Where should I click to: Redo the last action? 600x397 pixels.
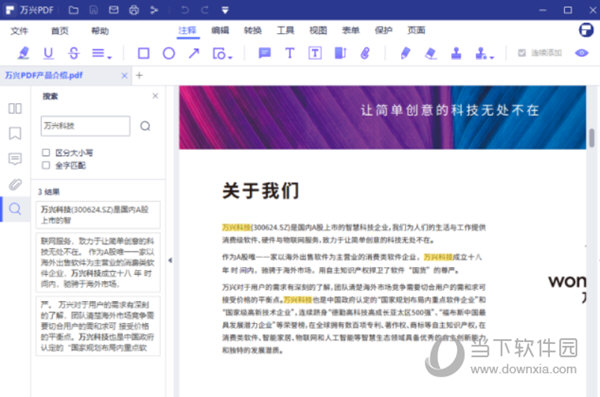point(205,10)
